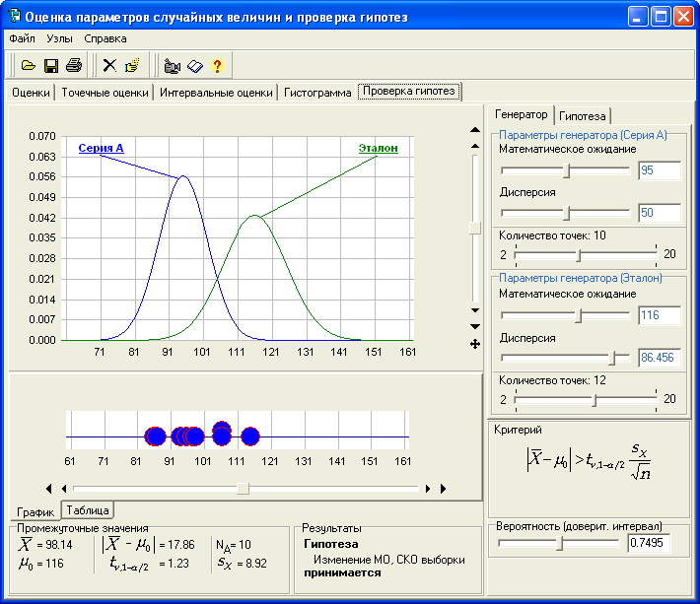Click Серия А дисперсия slider

(x=566, y=213)
